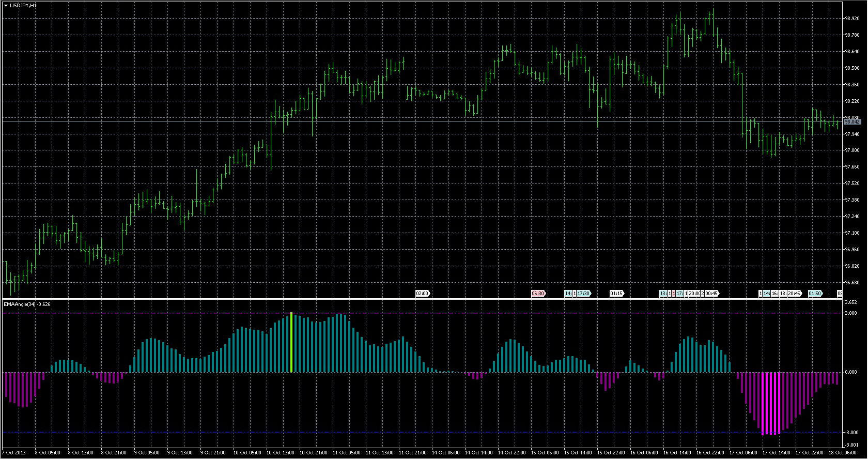This screenshot has height=459, width=868.
Task: Click the 7 Oct 2013 date label
Action: click(14, 453)
